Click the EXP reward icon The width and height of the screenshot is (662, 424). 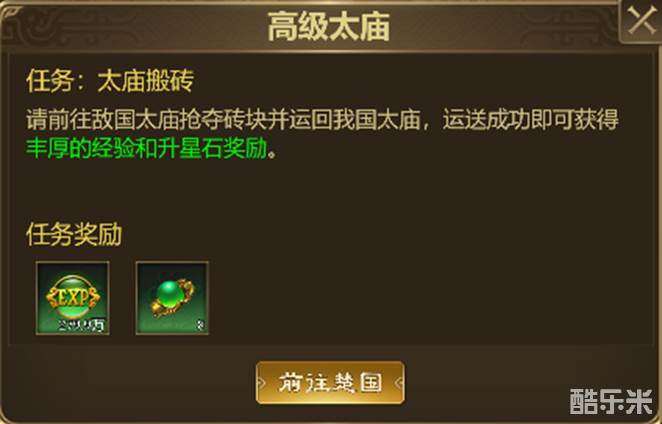[x=73, y=296]
